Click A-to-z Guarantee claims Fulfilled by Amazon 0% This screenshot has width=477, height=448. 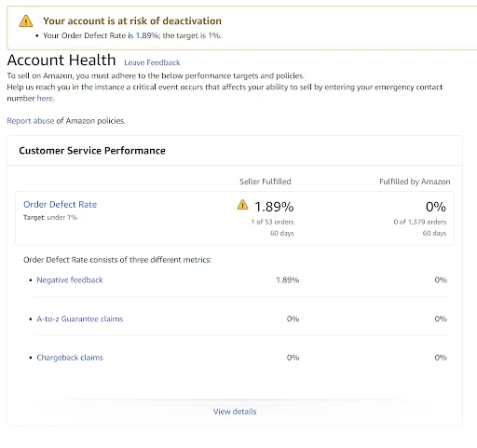441,319
